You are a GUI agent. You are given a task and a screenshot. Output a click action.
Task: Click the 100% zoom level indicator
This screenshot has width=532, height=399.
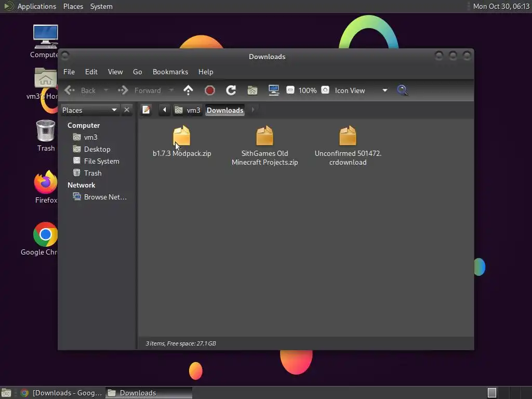click(308, 90)
